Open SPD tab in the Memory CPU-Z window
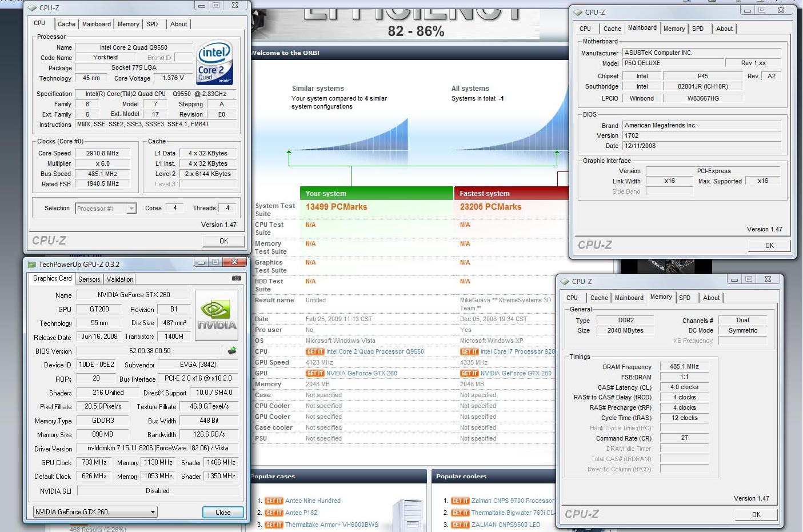 click(x=685, y=298)
